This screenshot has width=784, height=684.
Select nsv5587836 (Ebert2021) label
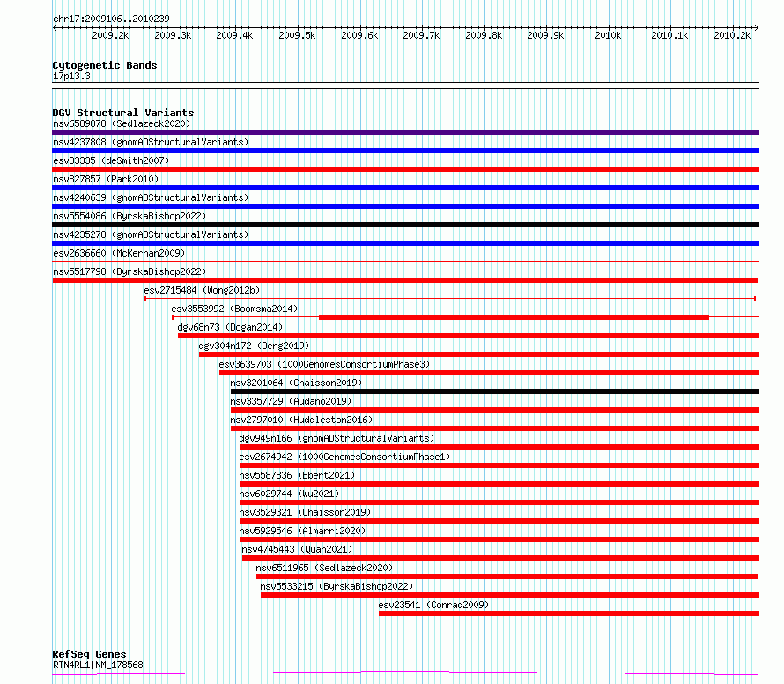[297, 475]
